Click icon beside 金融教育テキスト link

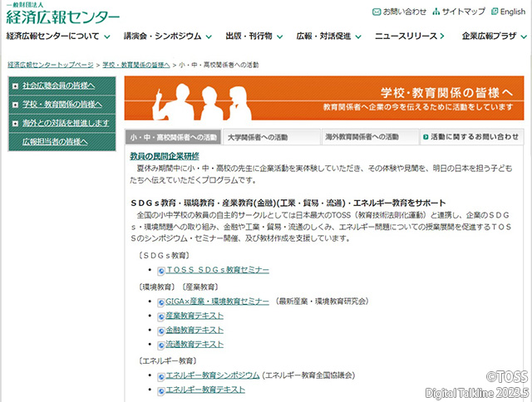point(161,330)
